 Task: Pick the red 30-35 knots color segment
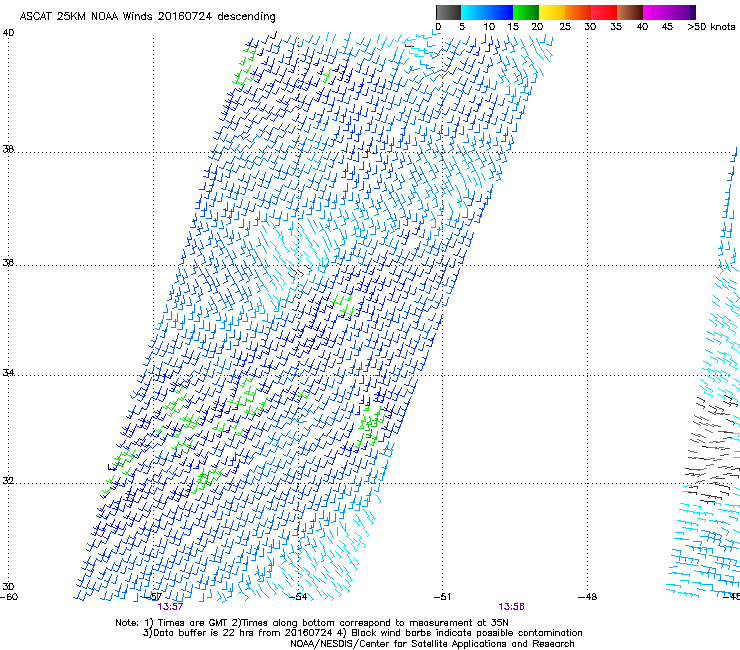click(x=604, y=12)
